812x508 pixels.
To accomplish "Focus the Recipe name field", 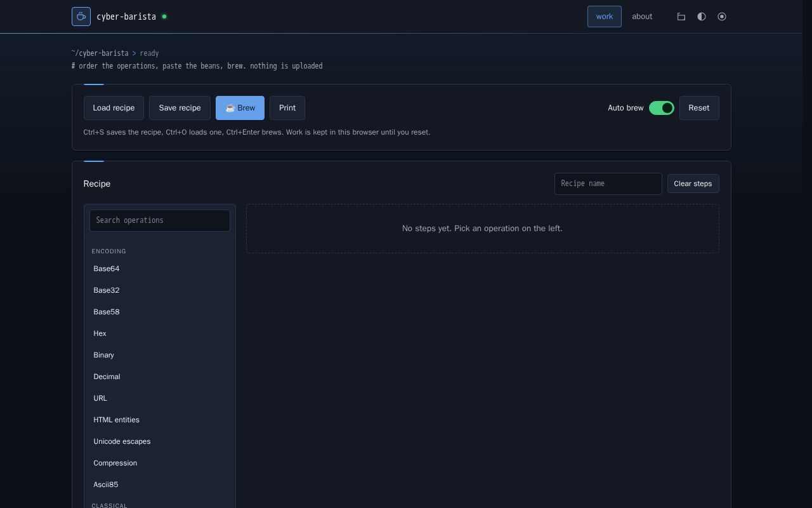I will pyautogui.click(x=608, y=184).
